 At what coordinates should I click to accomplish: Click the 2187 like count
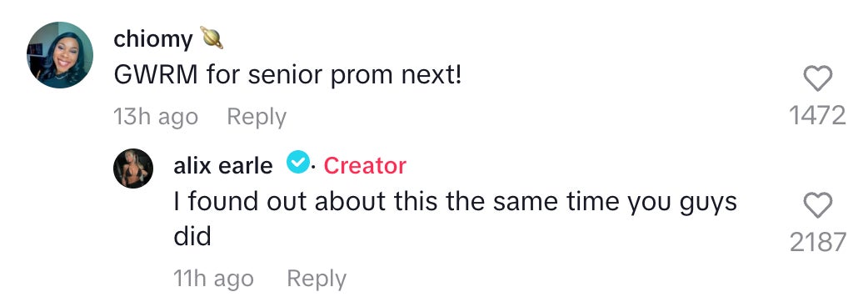[x=818, y=243]
